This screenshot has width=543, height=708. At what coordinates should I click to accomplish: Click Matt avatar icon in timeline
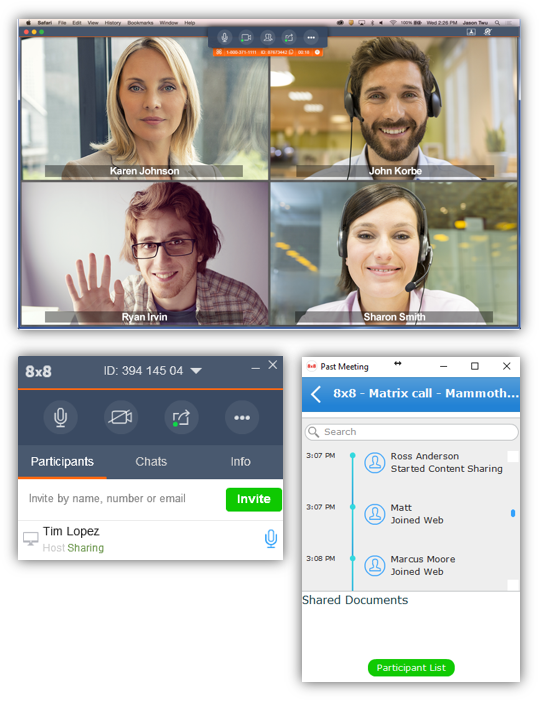[375, 514]
